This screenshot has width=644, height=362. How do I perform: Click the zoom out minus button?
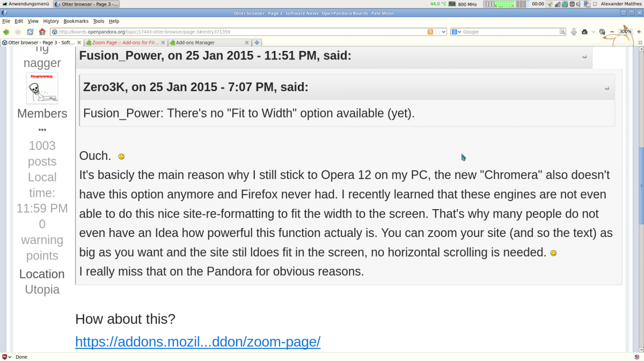[x=612, y=32]
